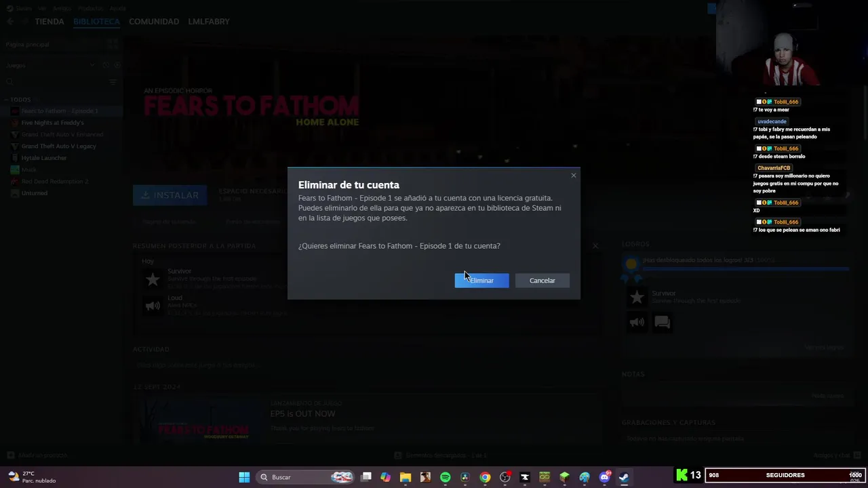Open File Explorer from the taskbar
This screenshot has width=868, height=488.
[406, 477]
